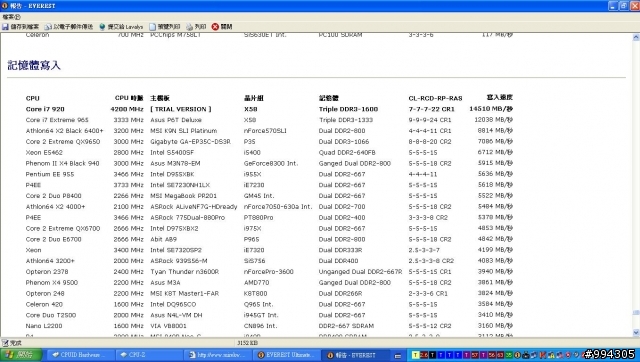Click the 記憶體 column header
This screenshot has width=640, height=362.
[329, 98]
